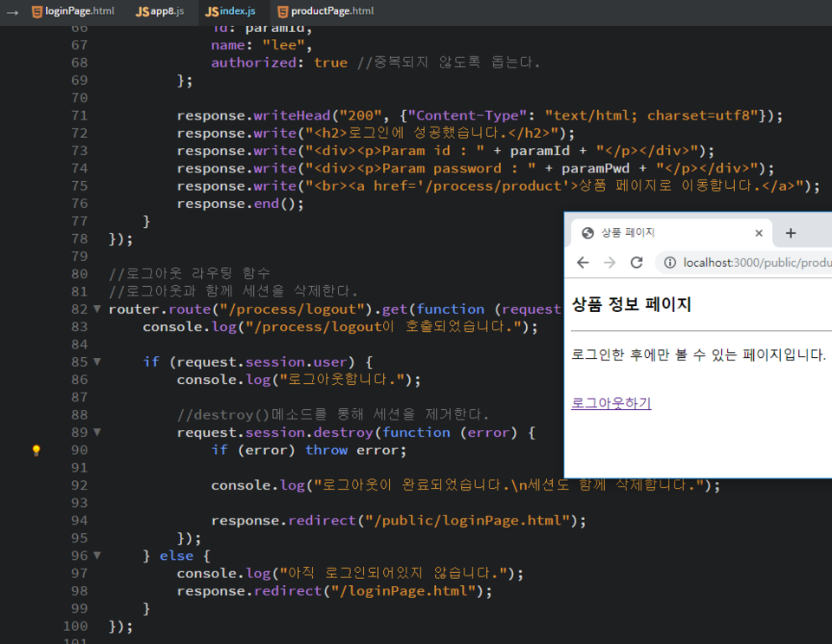Open a new browser tab with plus
832x644 pixels.
click(x=790, y=233)
